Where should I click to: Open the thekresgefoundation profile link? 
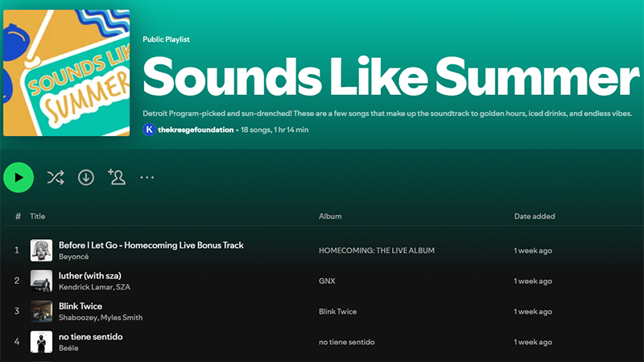[x=196, y=130]
